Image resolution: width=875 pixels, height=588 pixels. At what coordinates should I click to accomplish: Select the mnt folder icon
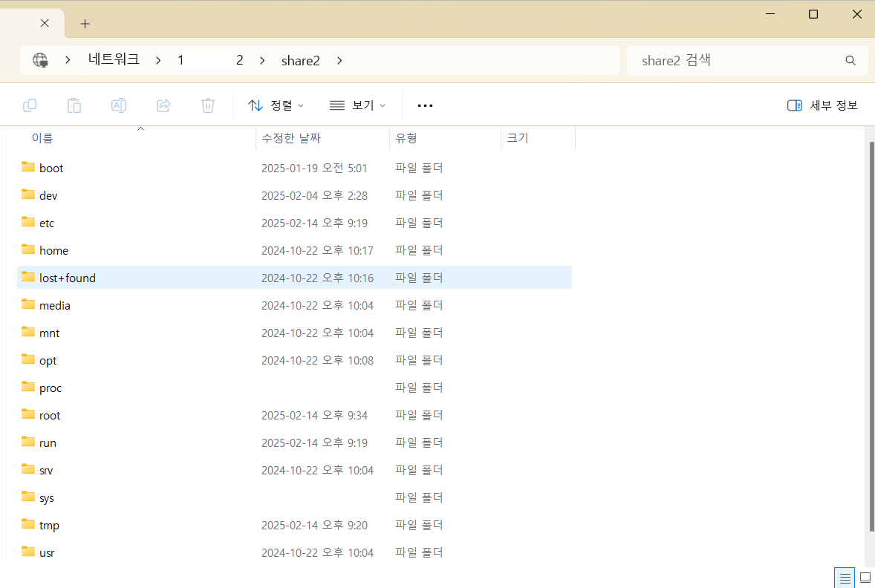tap(28, 331)
